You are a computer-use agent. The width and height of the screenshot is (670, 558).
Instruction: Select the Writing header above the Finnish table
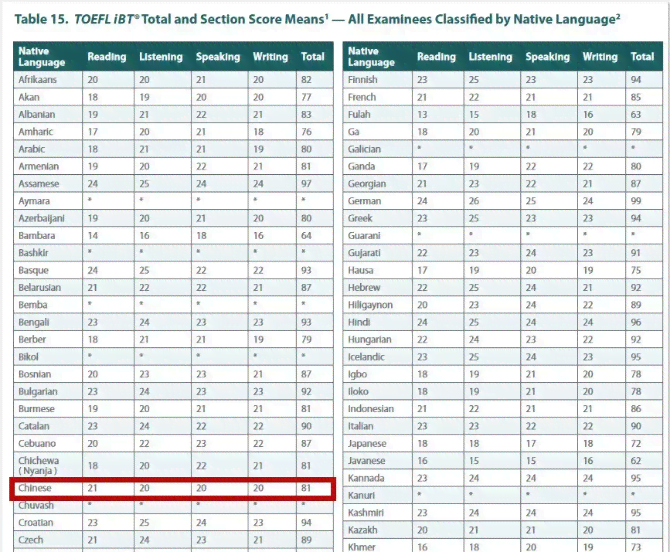600,57
